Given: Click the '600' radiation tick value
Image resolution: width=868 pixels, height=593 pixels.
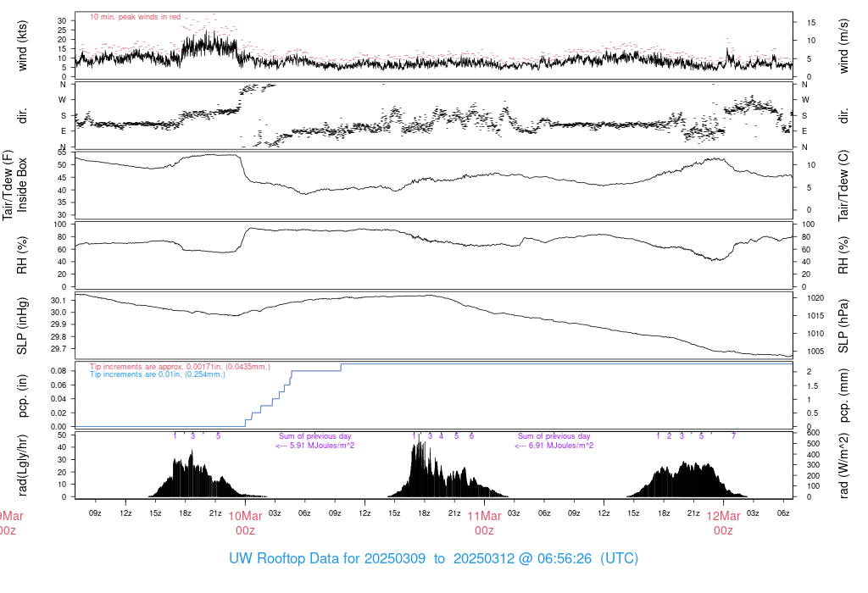Looking at the screenshot, I should pyautogui.click(x=814, y=433).
